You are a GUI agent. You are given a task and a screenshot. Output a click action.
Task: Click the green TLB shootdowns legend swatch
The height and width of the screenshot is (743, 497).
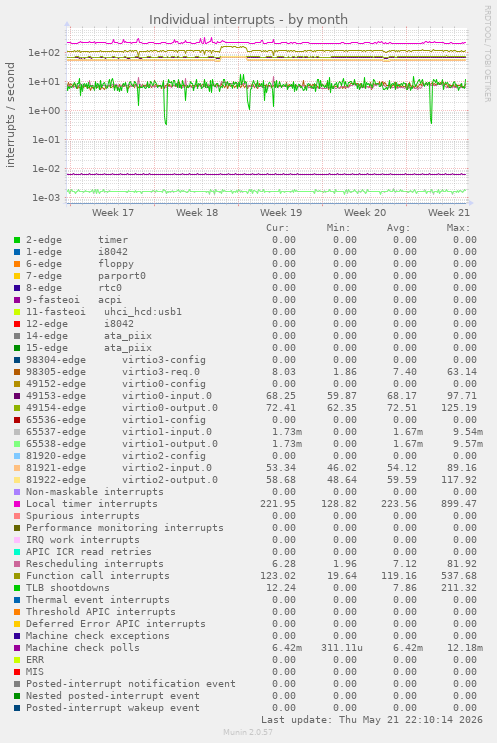[17, 588]
